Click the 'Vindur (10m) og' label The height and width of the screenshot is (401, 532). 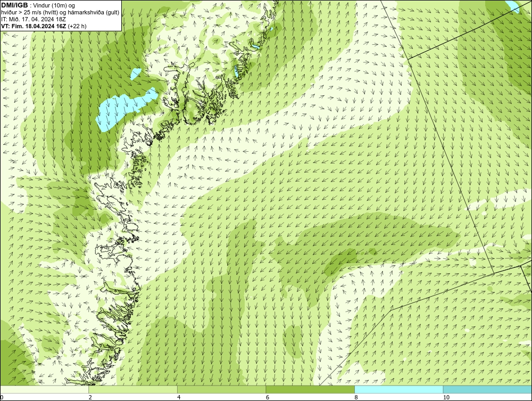click(x=55, y=5)
